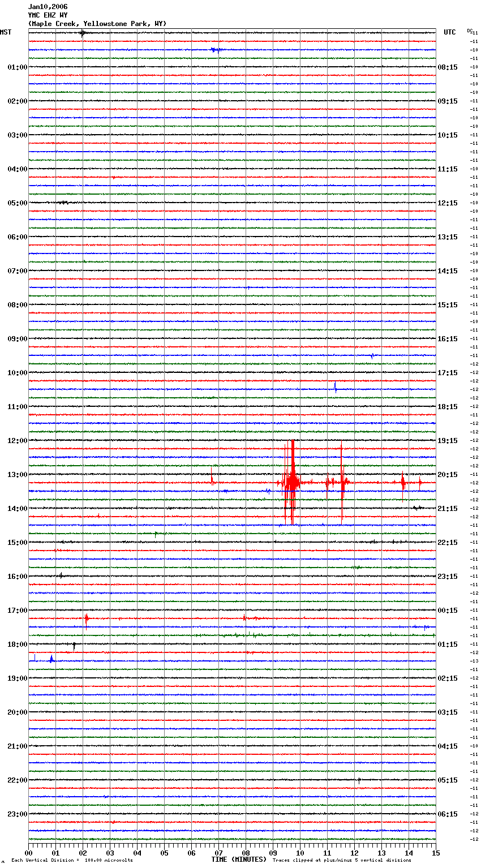The width and height of the screenshot is (481, 868).
Task: Click the tall blue spike on 10:15 MST trace
Action: (335, 388)
